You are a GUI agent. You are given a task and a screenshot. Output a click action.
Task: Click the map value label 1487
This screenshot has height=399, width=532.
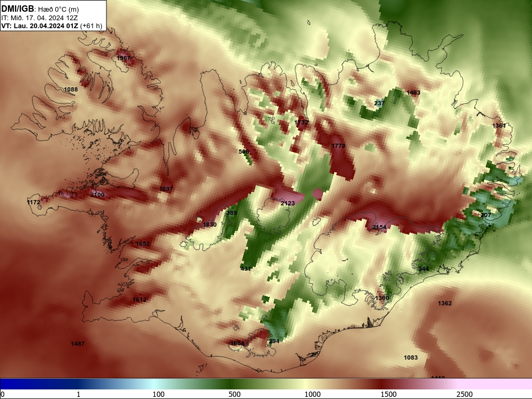coord(78,344)
